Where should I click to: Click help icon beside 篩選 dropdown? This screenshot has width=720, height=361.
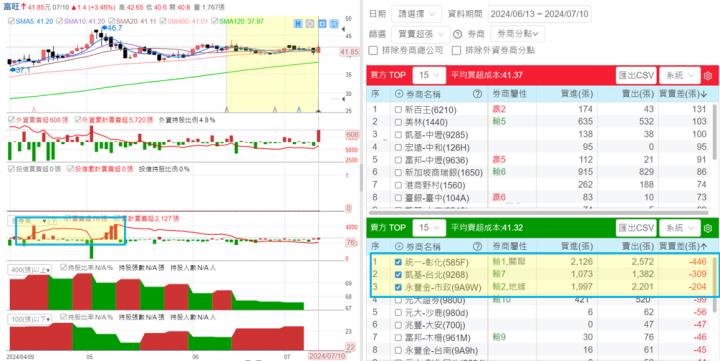457,34
